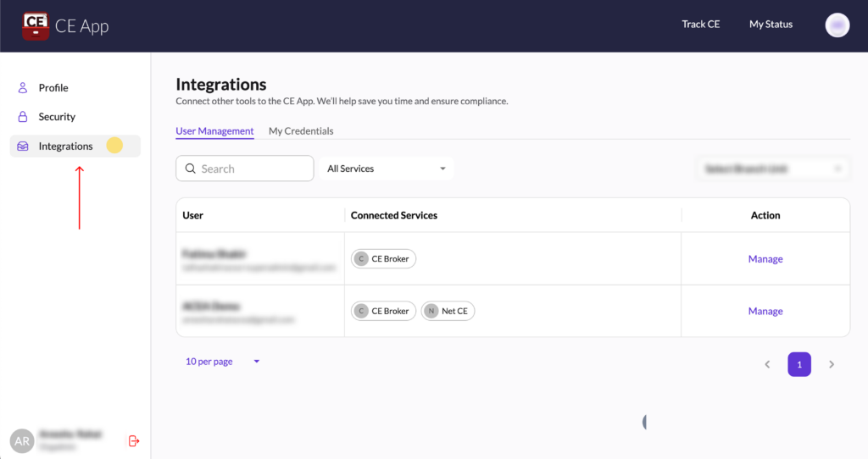Expand the All Services dropdown
Screen dimensions: 868x459
387,169
